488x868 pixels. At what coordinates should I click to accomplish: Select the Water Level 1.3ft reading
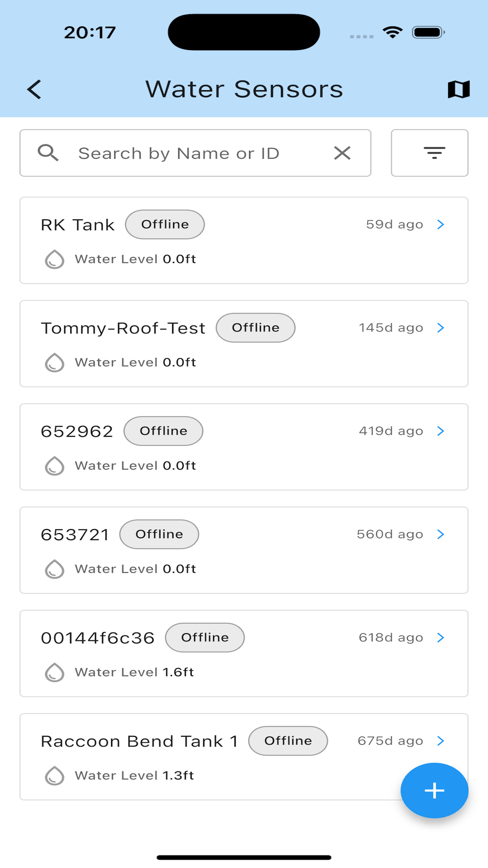(134, 776)
